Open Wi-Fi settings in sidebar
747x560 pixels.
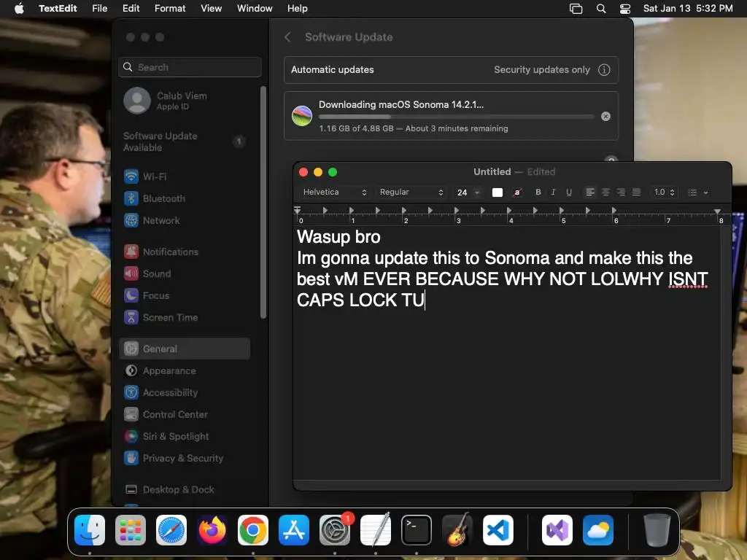pyautogui.click(x=183, y=176)
